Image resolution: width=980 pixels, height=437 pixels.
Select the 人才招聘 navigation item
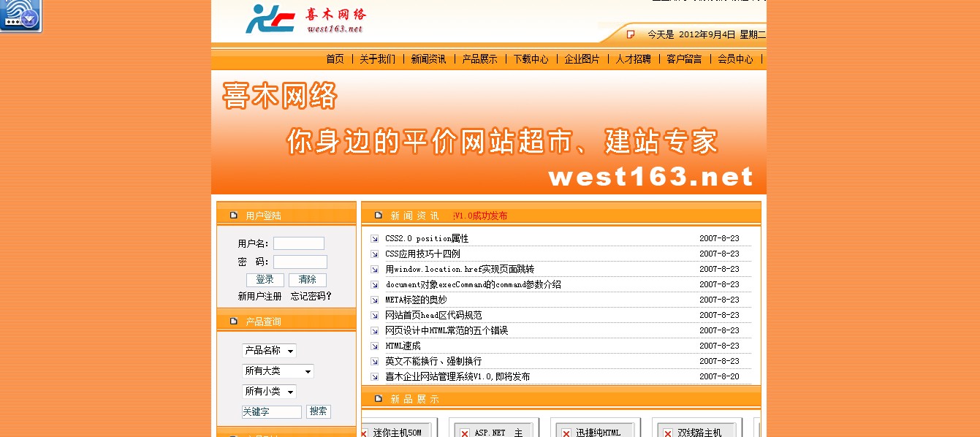click(x=633, y=59)
